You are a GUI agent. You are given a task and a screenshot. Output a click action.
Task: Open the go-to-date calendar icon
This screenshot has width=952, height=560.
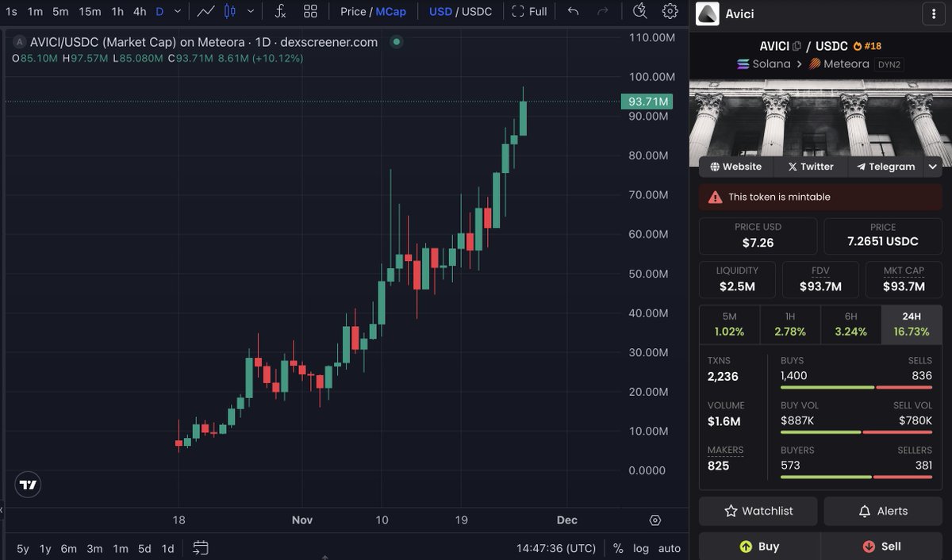(x=201, y=548)
